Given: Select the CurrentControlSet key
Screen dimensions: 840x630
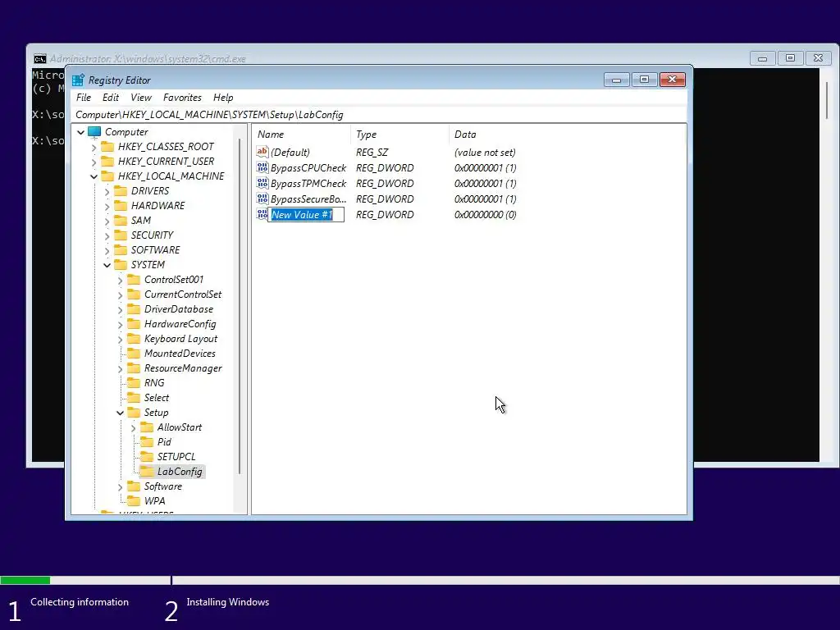Looking at the screenshot, I should tap(183, 294).
